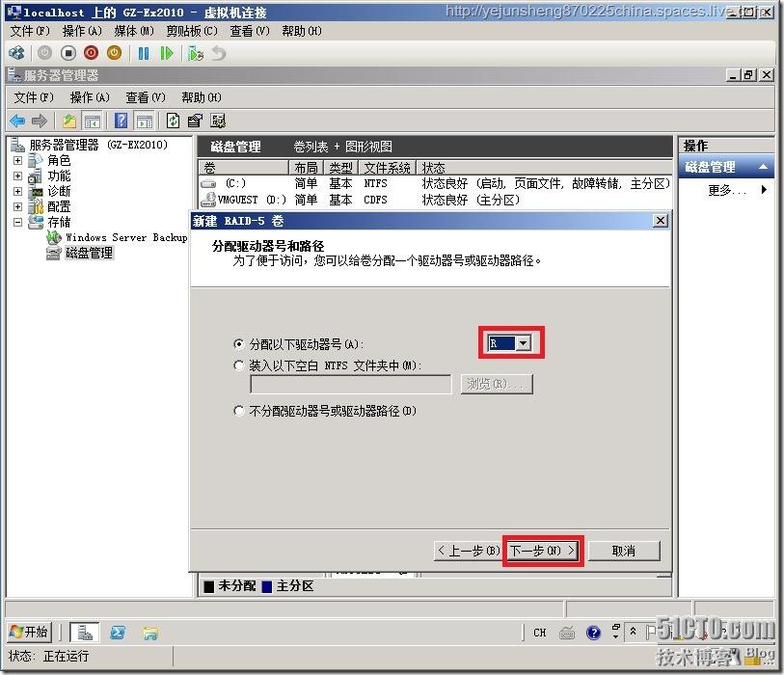Click the 布局 column header

point(306,168)
